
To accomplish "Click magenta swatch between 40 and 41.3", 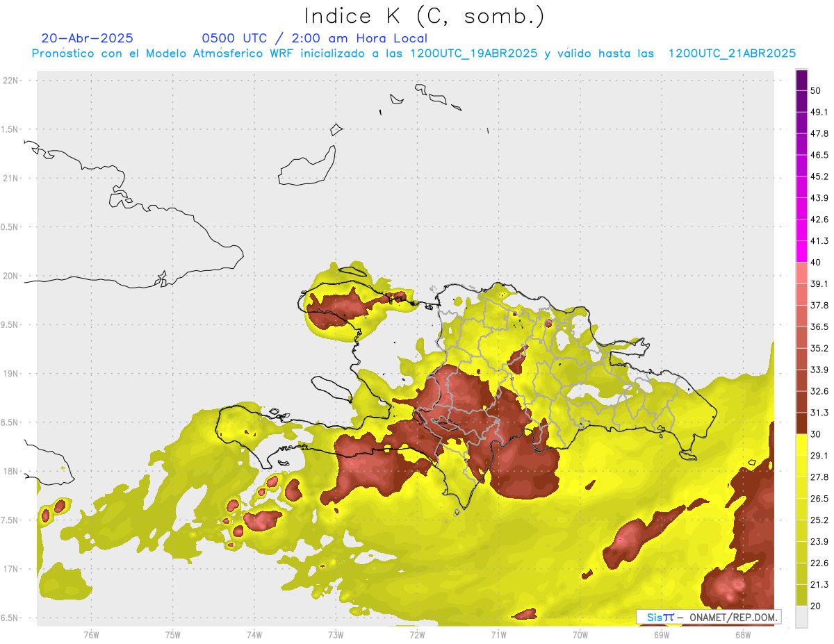I will (801, 252).
